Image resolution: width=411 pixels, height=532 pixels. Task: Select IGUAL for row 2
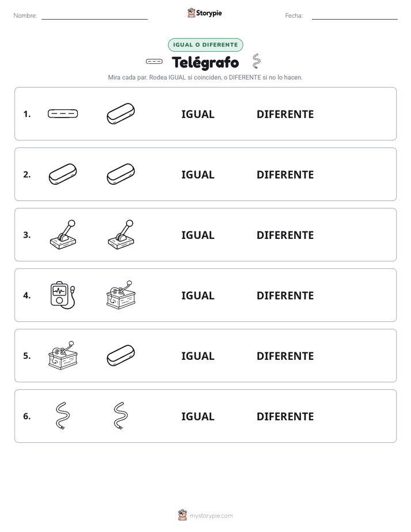(197, 174)
